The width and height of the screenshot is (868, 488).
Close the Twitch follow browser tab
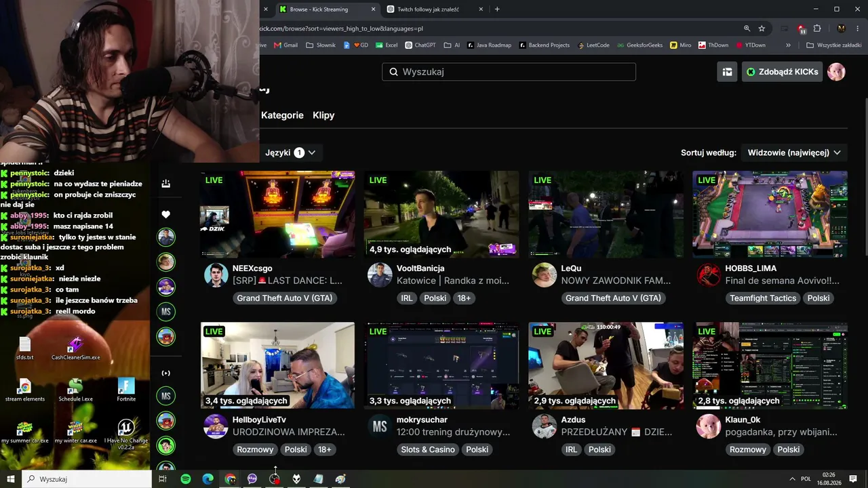[x=481, y=9]
